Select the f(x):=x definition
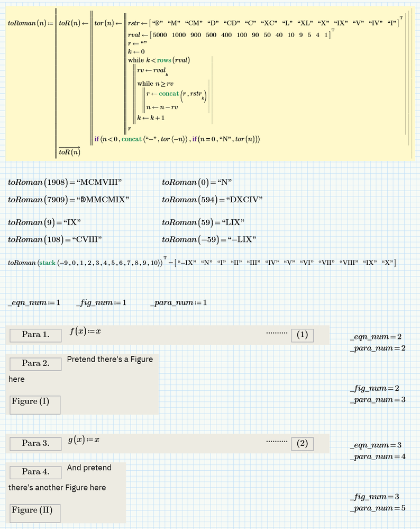Screen dimensions: 420x529 (x=85, y=331)
